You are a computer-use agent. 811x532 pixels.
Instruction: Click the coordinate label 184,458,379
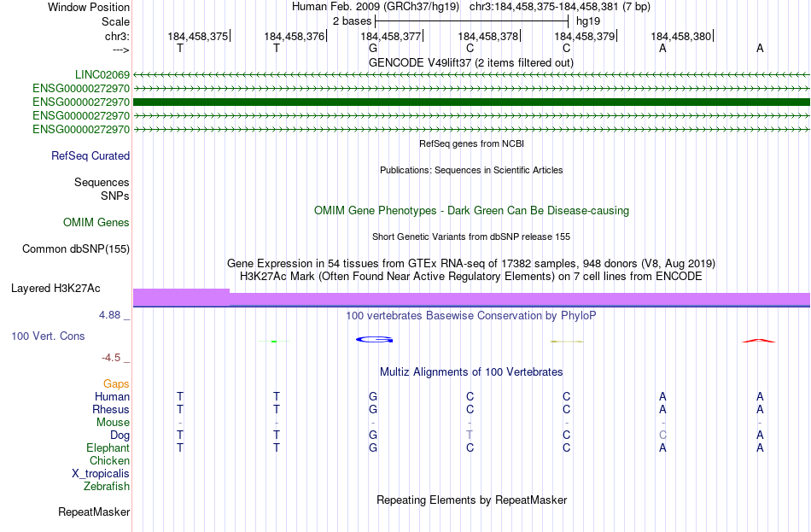pyautogui.click(x=585, y=36)
